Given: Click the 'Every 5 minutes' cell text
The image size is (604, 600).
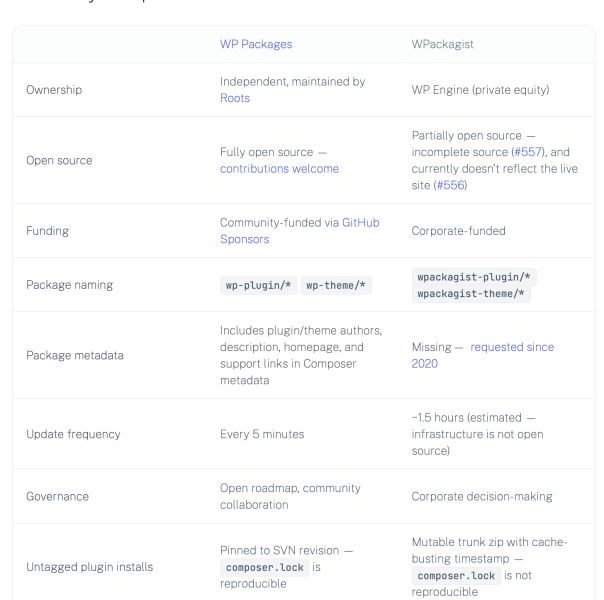Looking at the screenshot, I should point(262,434).
